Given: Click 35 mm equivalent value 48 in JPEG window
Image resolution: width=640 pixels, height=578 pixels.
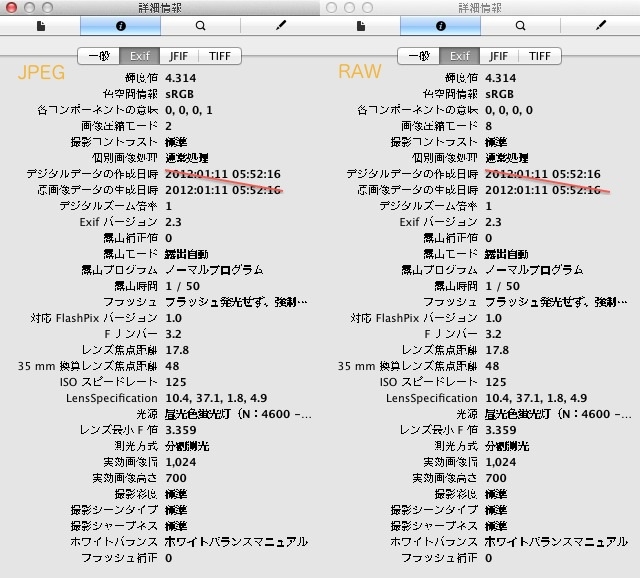Looking at the screenshot, I should pyautogui.click(x=172, y=366).
